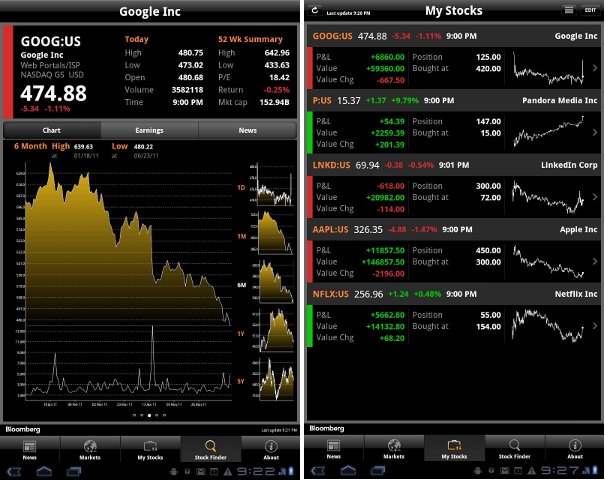The height and width of the screenshot is (480, 605).
Task: Tap the large 474.88 price quote
Action: coord(54,93)
